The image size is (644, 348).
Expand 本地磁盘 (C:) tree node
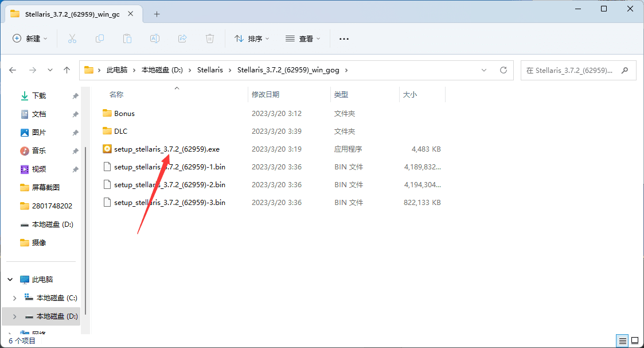coord(15,298)
